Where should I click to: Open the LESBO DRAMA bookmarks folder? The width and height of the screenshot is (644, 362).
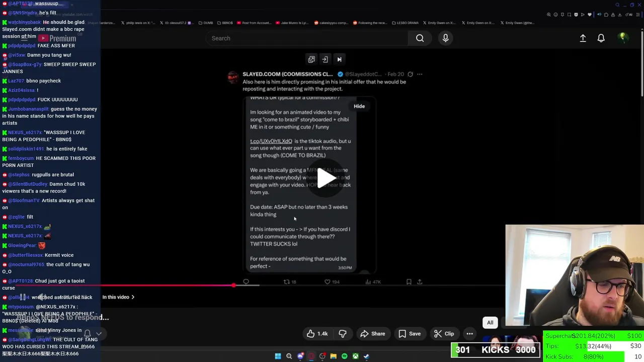tap(406, 23)
